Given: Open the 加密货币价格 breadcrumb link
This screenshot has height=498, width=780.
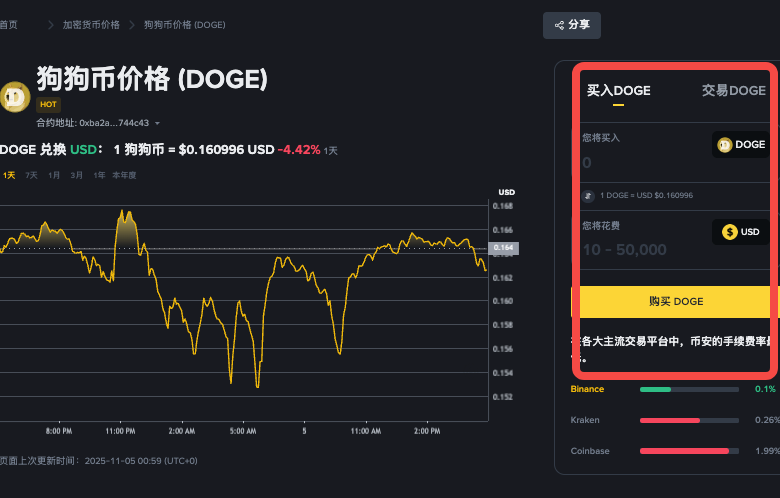Looking at the screenshot, I should click(x=91, y=25).
